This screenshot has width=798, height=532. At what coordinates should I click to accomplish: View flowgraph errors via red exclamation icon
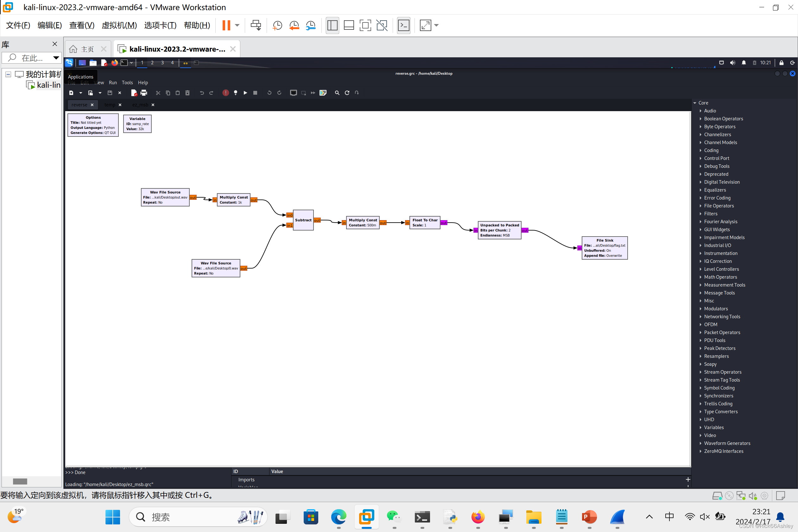pyautogui.click(x=225, y=92)
